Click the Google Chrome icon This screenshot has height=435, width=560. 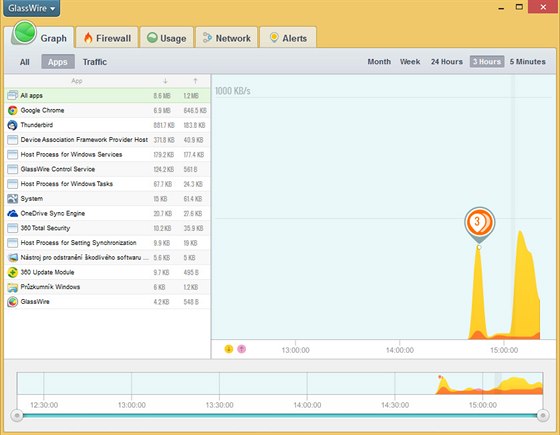tap(12, 110)
